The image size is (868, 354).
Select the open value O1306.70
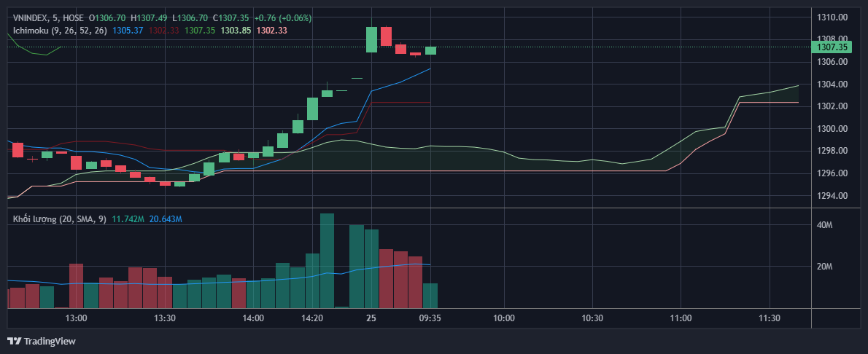(107, 18)
